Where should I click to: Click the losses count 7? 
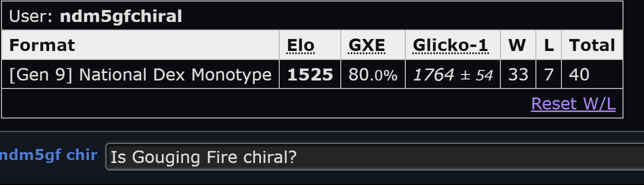pyautogui.click(x=548, y=74)
